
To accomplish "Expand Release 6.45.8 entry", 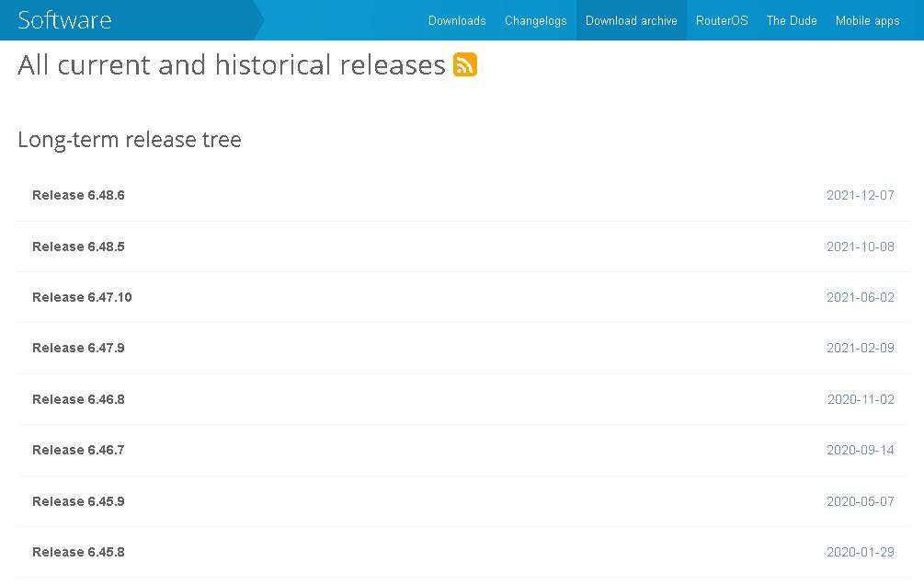I will coord(462,552).
